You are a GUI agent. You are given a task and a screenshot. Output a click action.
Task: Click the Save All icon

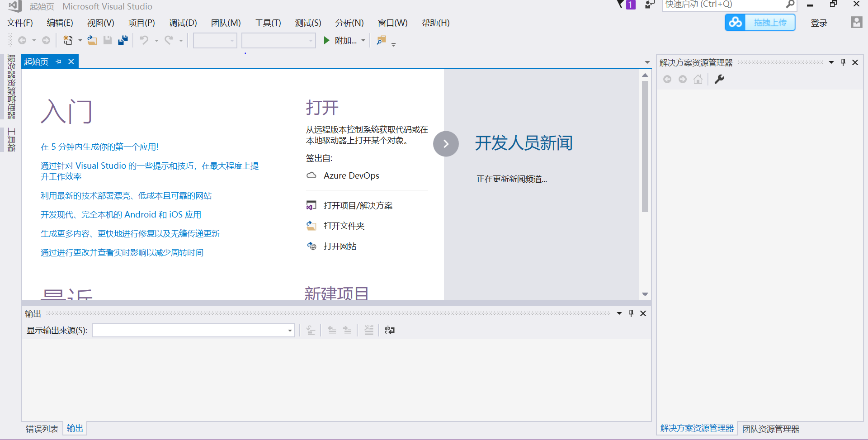(123, 41)
